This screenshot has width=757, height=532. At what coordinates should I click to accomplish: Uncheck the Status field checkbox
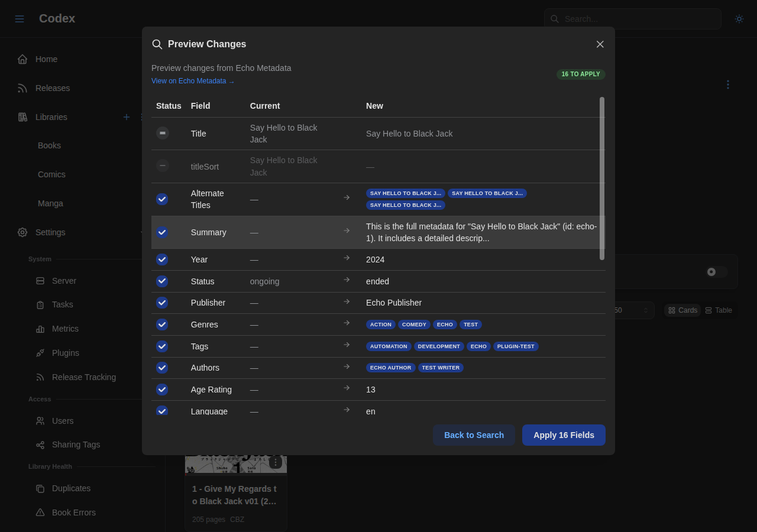coord(162,281)
